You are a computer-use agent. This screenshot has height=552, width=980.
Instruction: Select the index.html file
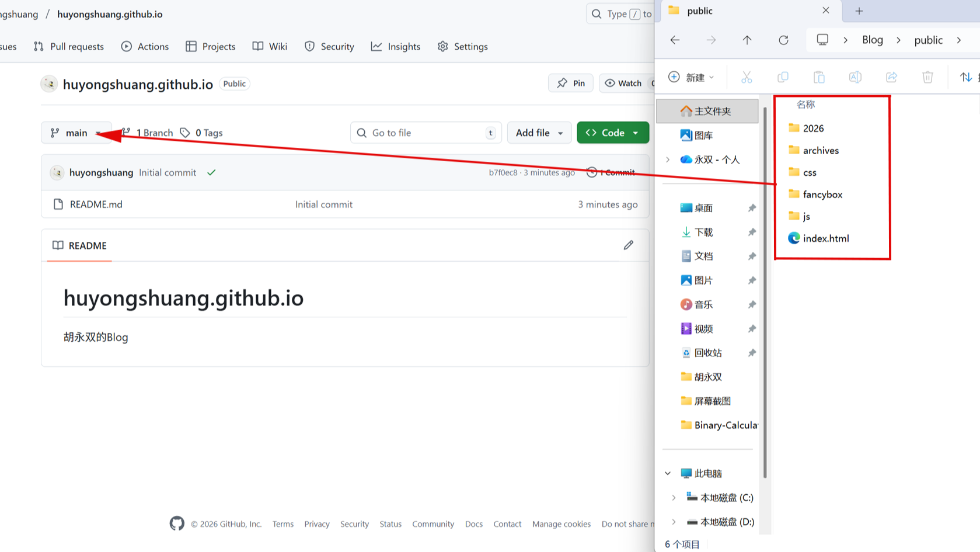click(x=825, y=238)
